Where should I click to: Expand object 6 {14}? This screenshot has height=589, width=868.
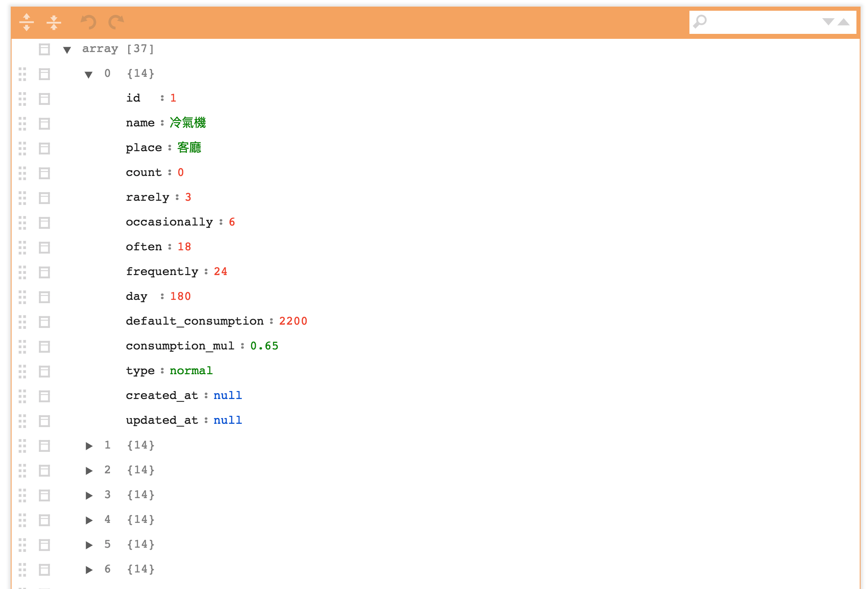coord(89,570)
